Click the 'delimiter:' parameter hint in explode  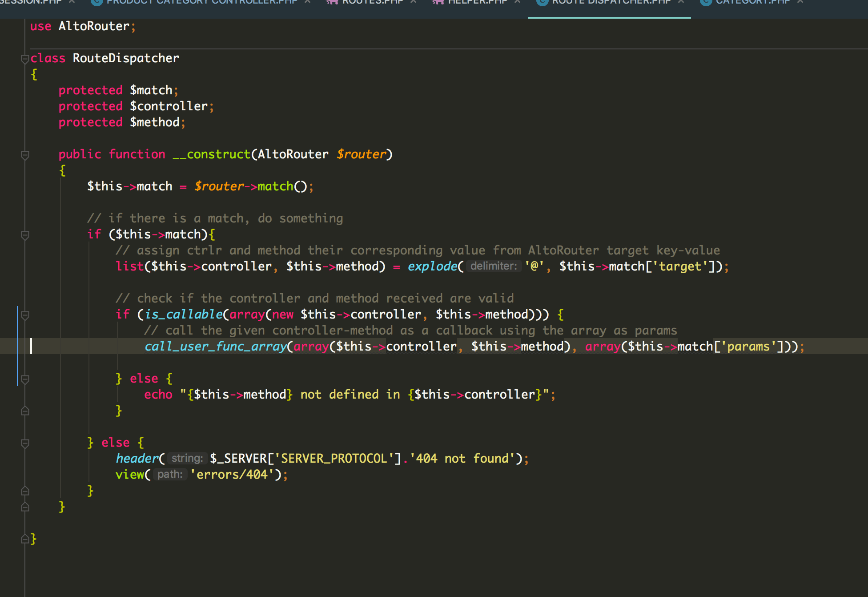494,266
